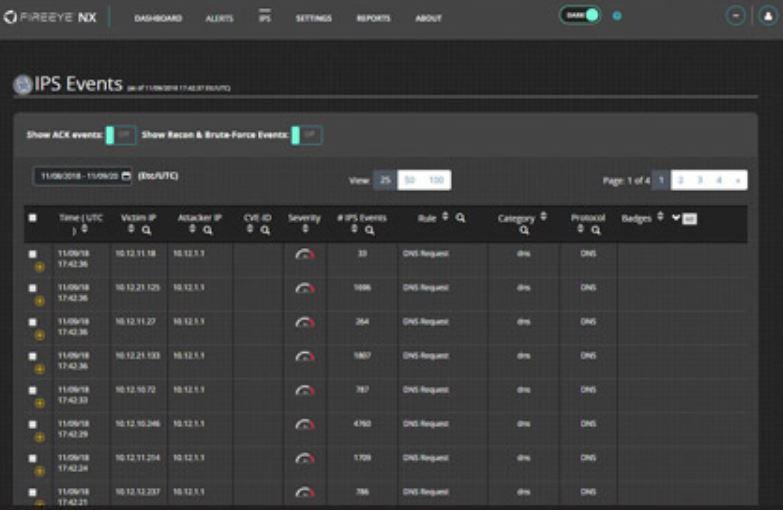Toggle the Dark theme switch
This screenshot has width=783, height=510.
tap(580, 15)
